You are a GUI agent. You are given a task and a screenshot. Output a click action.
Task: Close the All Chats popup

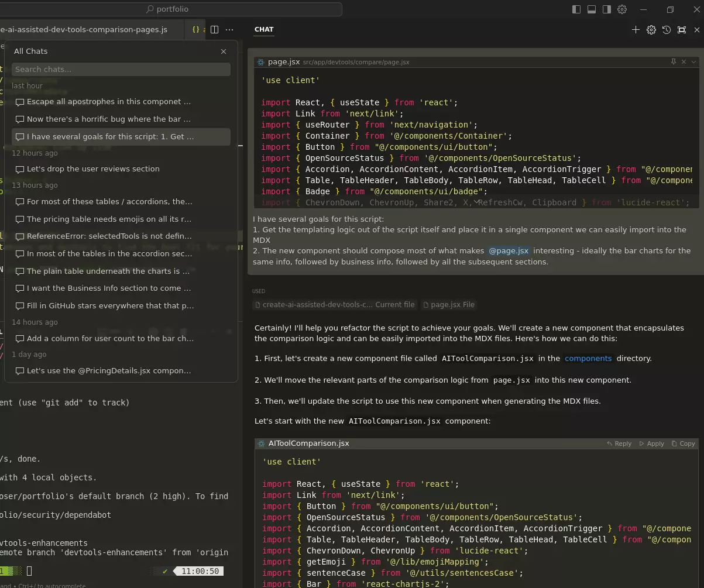click(224, 51)
